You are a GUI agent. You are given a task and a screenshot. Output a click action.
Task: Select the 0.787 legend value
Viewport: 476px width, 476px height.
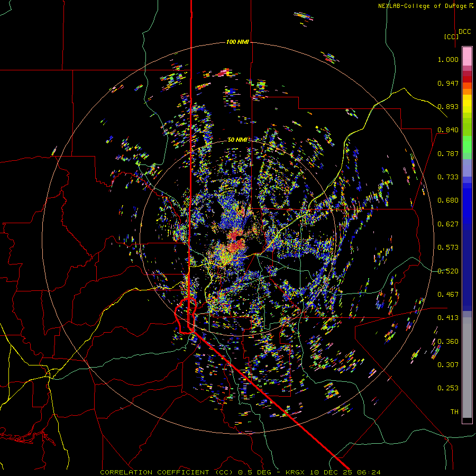pos(448,153)
